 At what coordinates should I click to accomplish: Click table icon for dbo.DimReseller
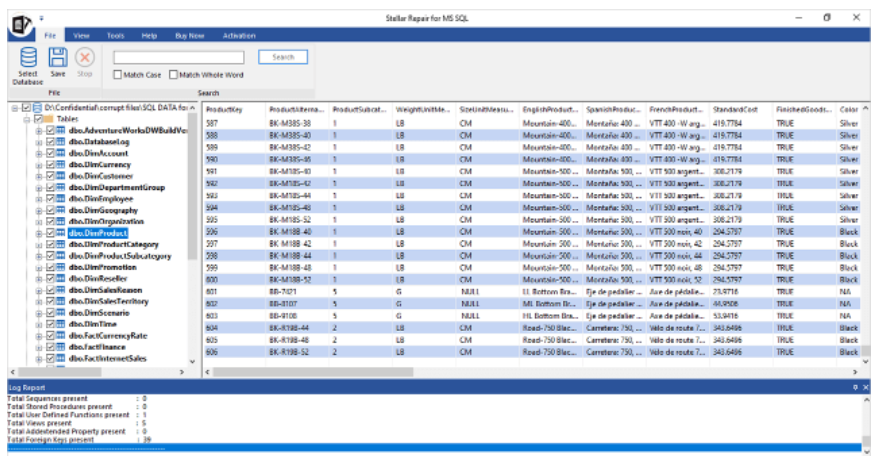[x=60, y=279]
